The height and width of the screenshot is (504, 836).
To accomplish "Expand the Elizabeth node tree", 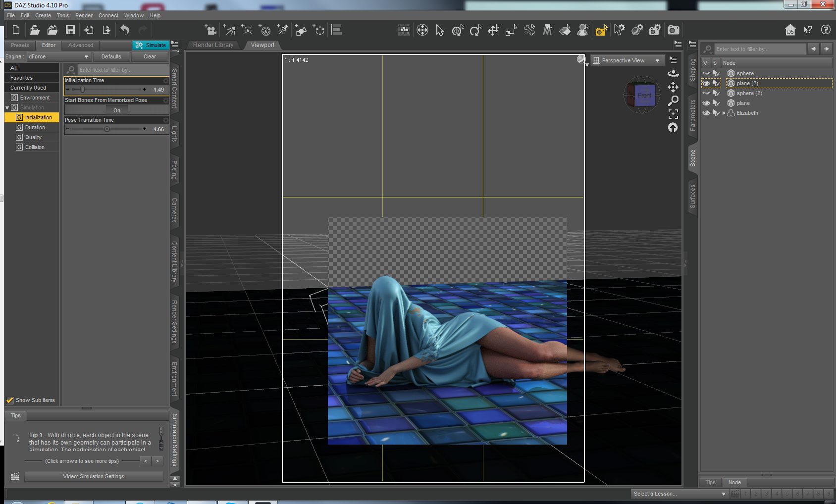I will [724, 113].
